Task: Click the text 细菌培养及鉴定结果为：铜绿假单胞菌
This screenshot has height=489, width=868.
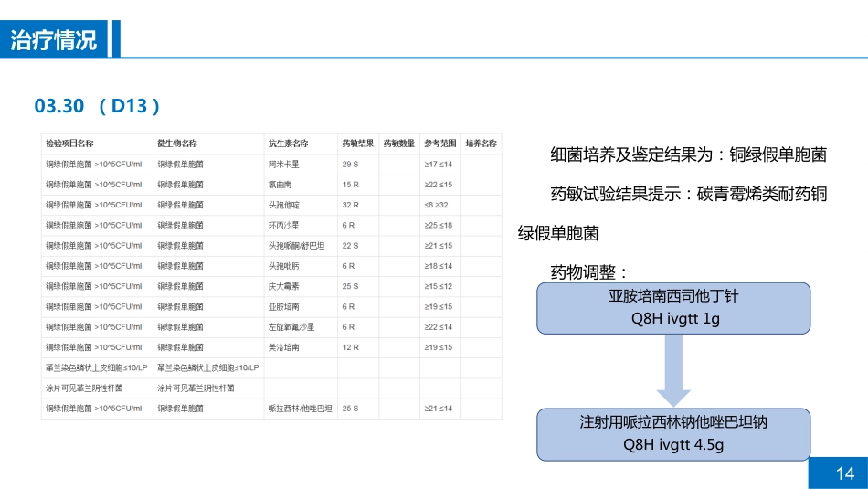Action: (688, 154)
